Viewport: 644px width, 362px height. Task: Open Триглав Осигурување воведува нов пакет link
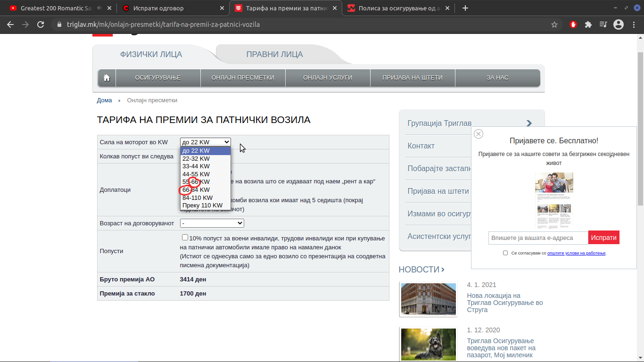(501, 348)
